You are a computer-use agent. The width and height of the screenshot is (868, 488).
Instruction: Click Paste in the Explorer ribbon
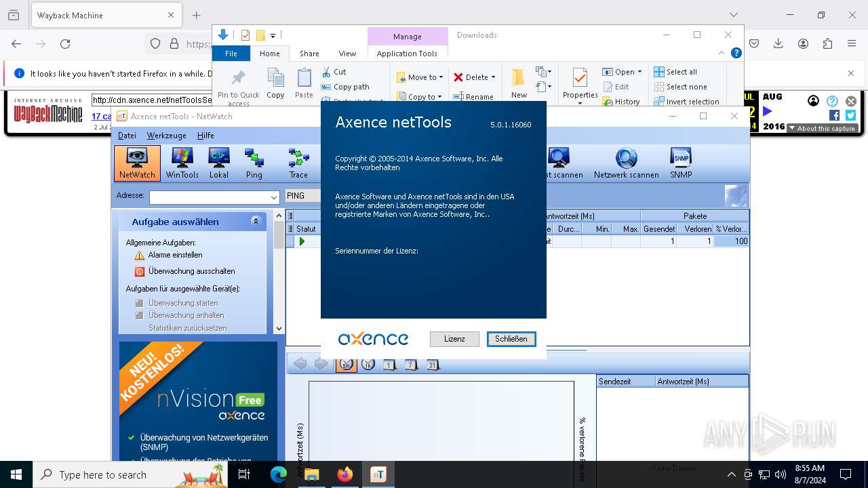(304, 83)
